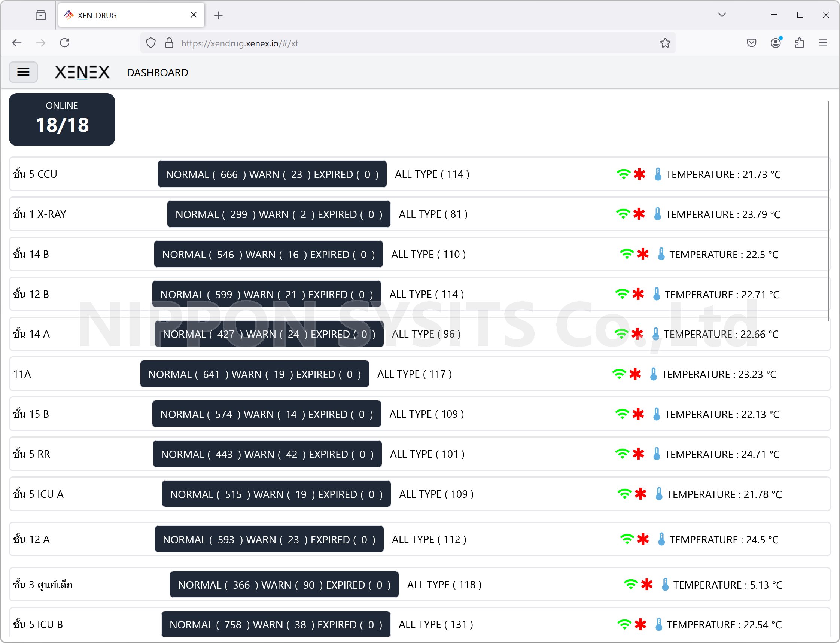The width and height of the screenshot is (840, 643).
Task: Click the ONLINE 18/18 status card
Action: 62,119
